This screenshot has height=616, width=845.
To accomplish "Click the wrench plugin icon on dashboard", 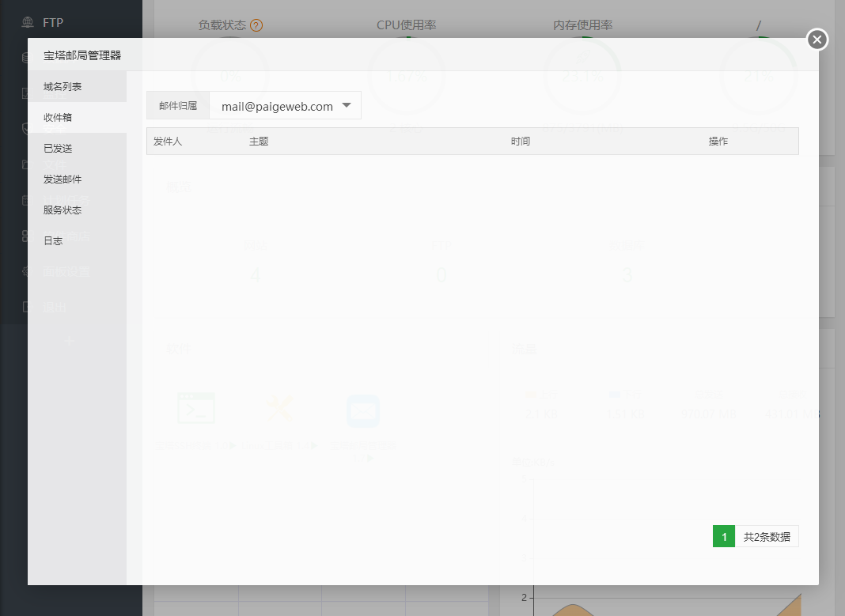I will (x=279, y=408).
